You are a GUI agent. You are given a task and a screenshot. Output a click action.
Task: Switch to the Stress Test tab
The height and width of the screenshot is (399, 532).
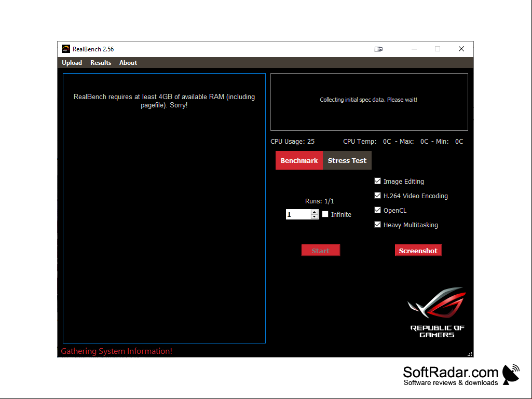[347, 160]
